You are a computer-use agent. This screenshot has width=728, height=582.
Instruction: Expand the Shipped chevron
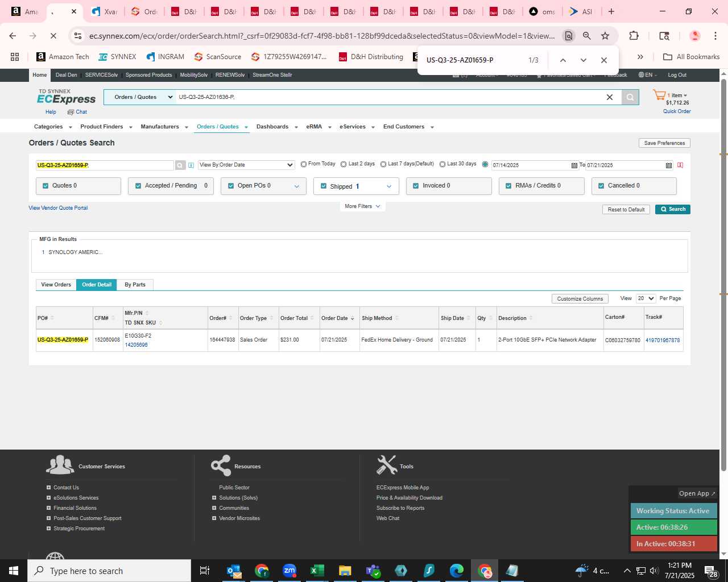[389, 186]
